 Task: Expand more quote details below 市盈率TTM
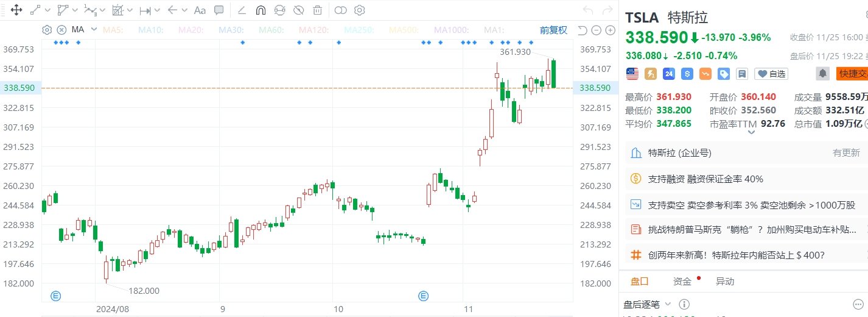(751, 132)
